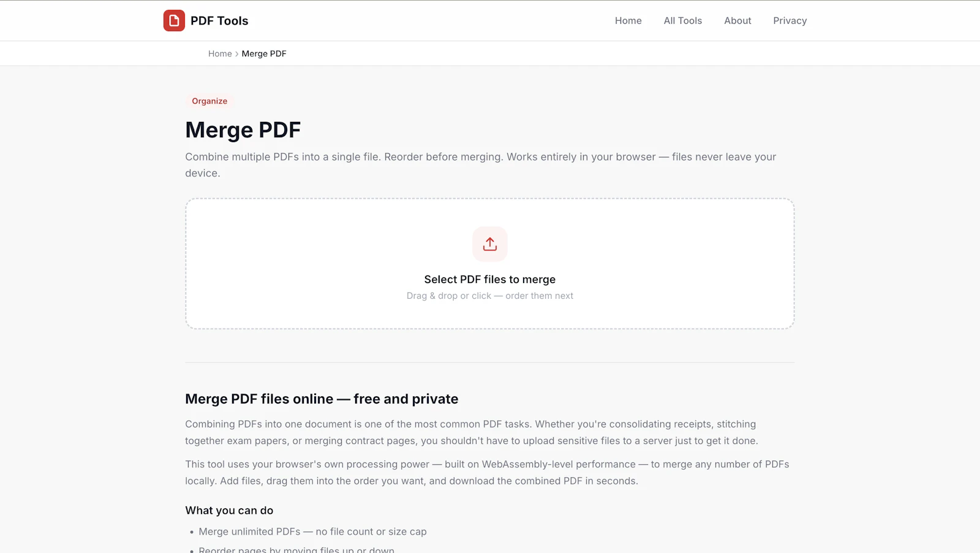Screen dimensions: 980x553
Task: Click the 'Reorder pages by moving files' bullet
Action: coord(296,549)
